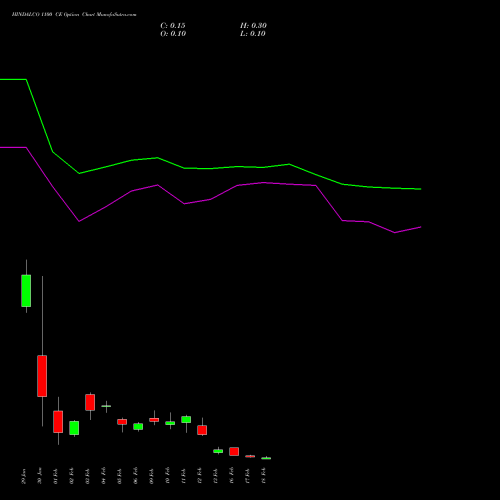
Task: Click the thin red candle for 17 Feb
Action: tap(250, 456)
